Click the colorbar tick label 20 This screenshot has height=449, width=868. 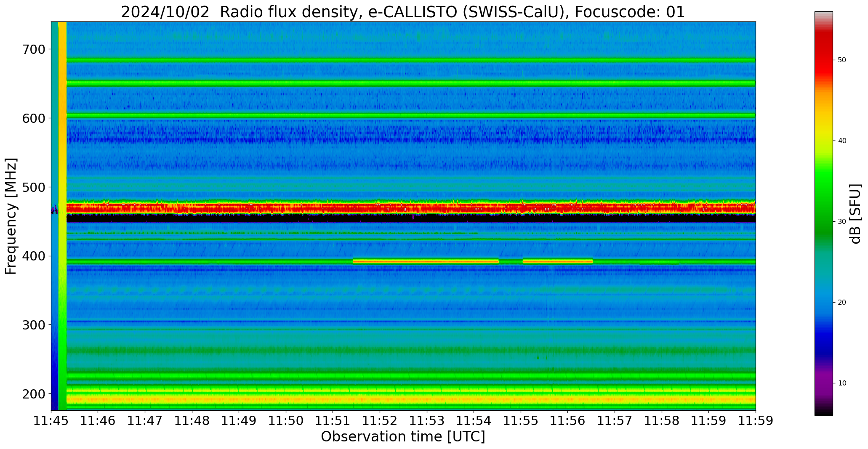842,303
